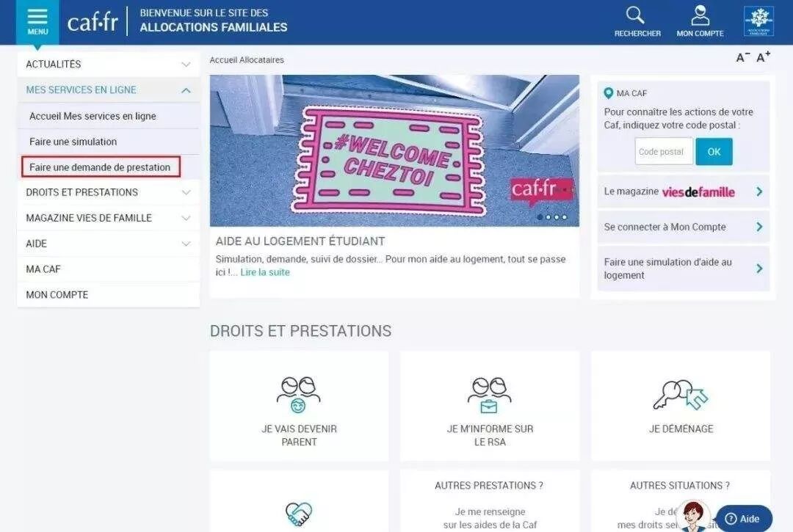Open the Actualités menu label
This screenshot has height=532, width=793.
point(53,64)
